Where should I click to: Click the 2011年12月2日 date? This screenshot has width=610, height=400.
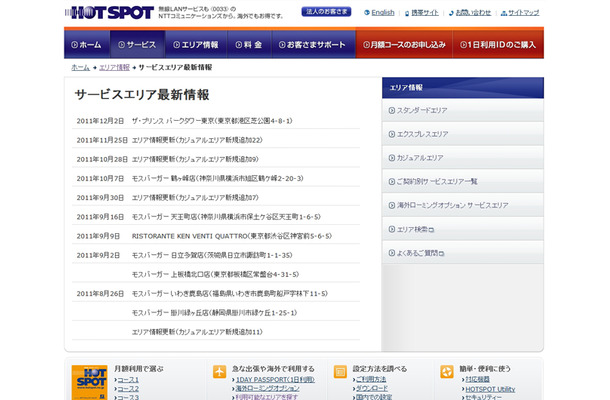[x=100, y=121]
